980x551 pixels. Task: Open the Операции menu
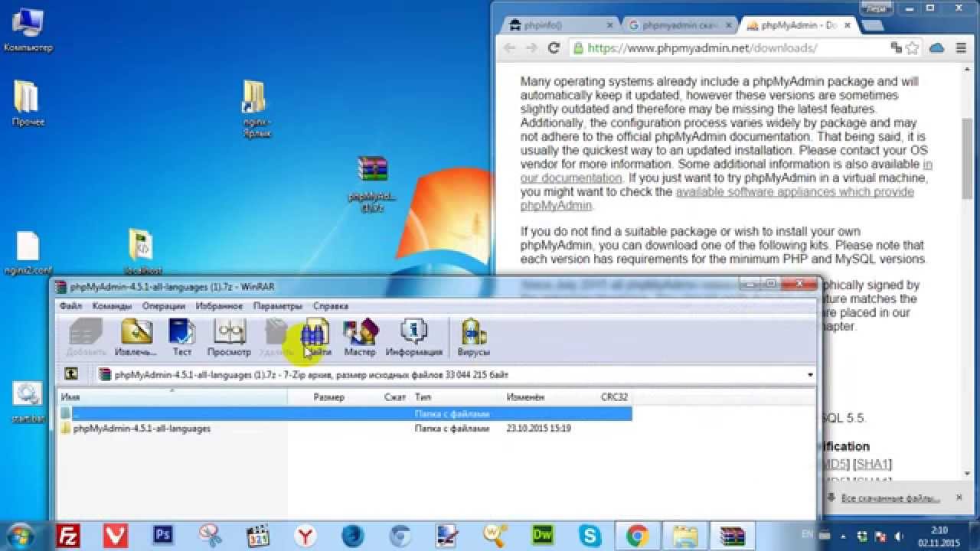164,306
